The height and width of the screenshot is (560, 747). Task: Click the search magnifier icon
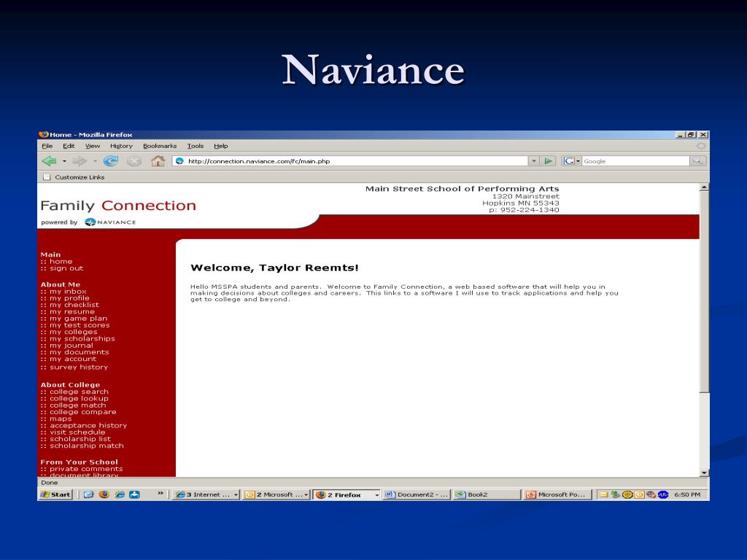[697, 161]
